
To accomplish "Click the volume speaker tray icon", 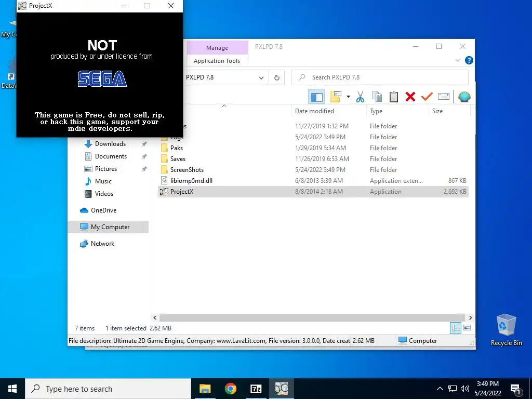I will 465,389.
